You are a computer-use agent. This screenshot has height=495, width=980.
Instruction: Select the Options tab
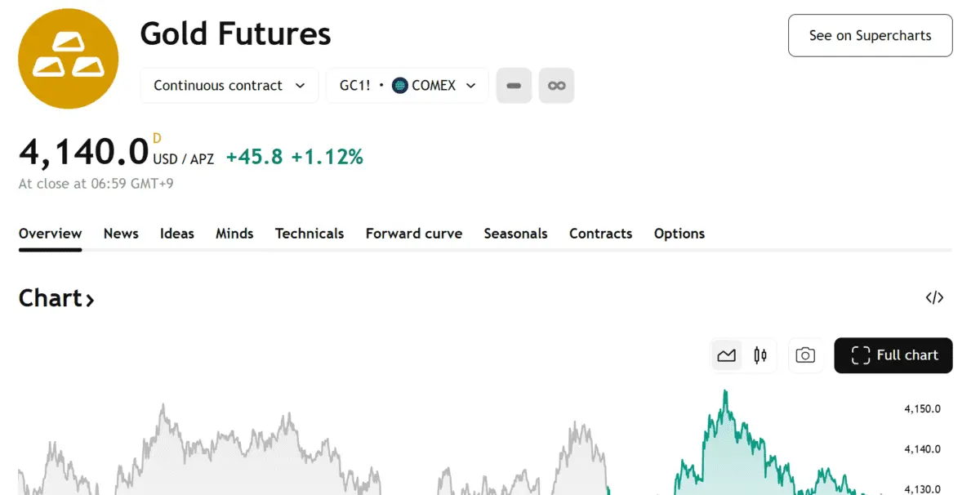pyautogui.click(x=679, y=234)
